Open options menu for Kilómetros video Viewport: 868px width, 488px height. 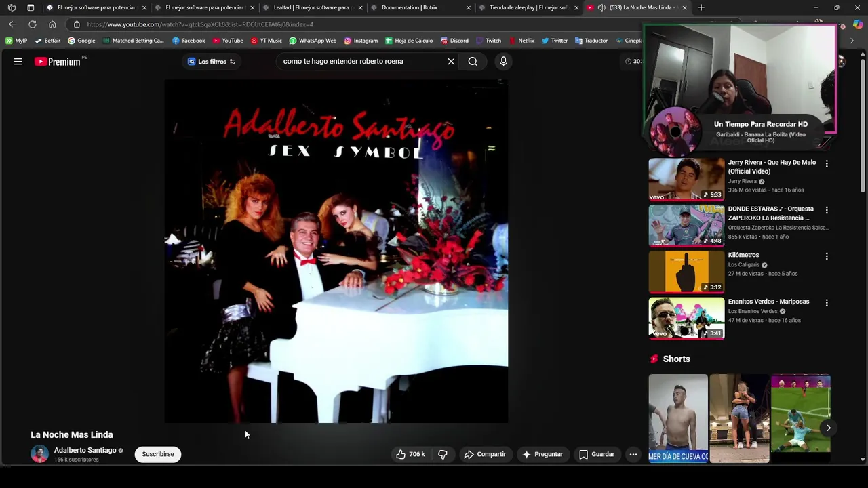tap(827, 256)
